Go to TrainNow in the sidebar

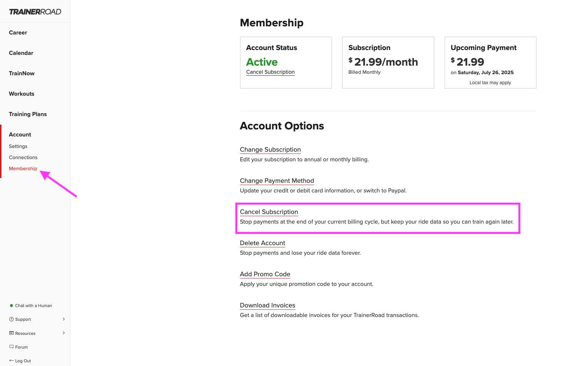click(x=21, y=73)
